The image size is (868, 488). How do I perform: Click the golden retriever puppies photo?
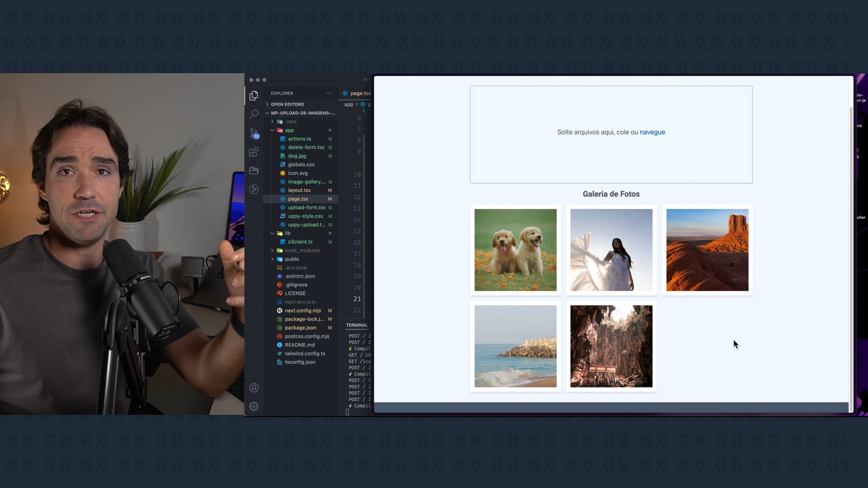coord(515,250)
